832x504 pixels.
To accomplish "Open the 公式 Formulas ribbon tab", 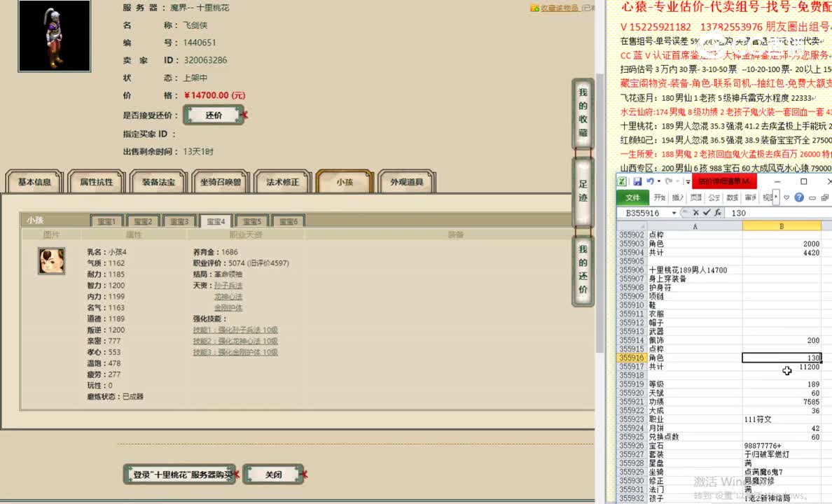I will coord(714,197).
